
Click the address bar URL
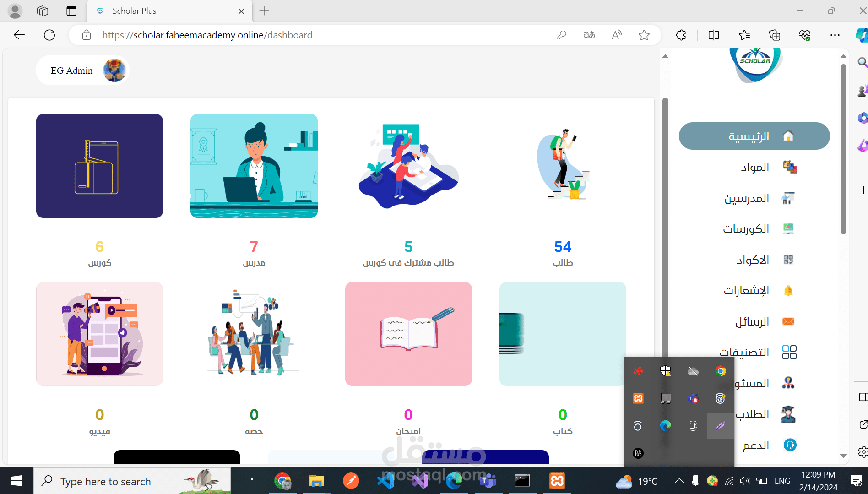point(207,35)
